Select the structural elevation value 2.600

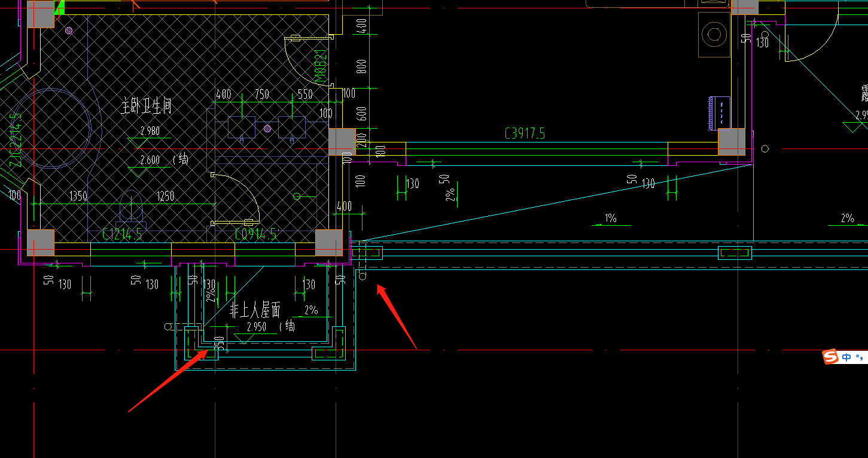150,160
